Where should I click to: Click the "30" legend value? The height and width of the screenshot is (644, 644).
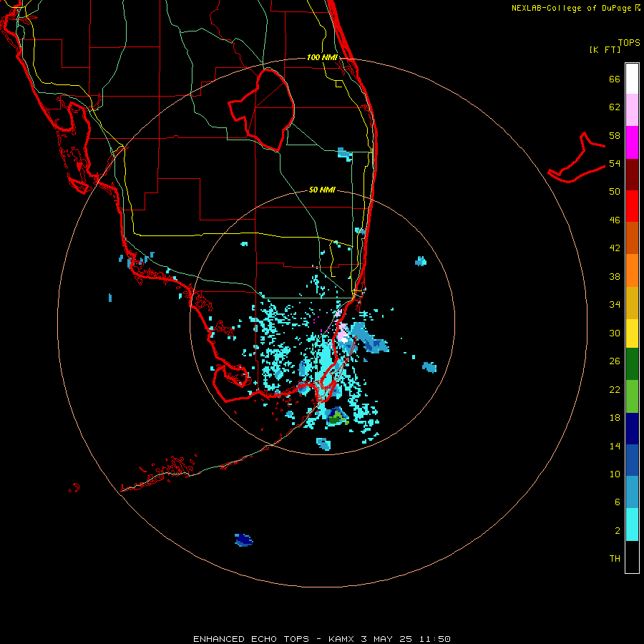615,333
